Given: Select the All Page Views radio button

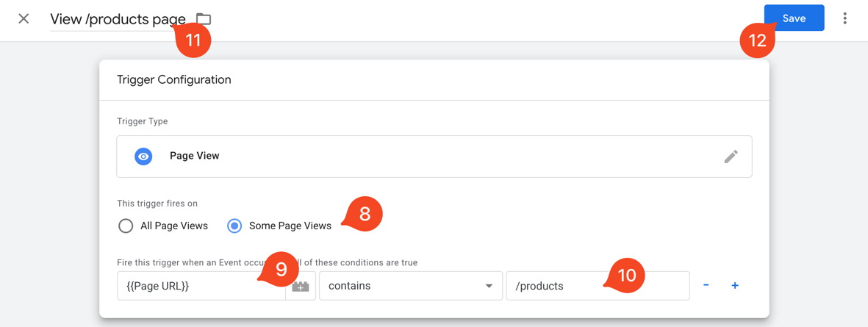Looking at the screenshot, I should (126, 226).
